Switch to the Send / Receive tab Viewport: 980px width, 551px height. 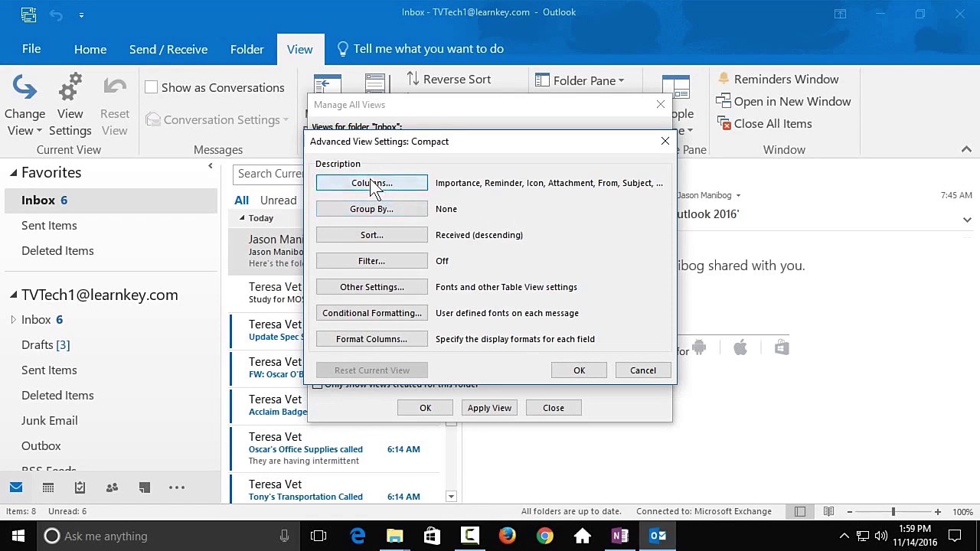click(168, 49)
